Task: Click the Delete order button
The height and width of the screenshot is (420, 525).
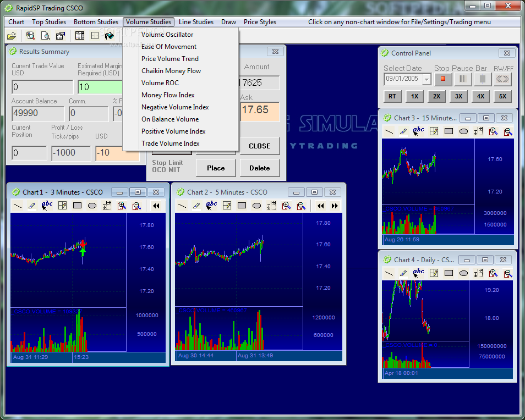Action: pyautogui.click(x=260, y=168)
